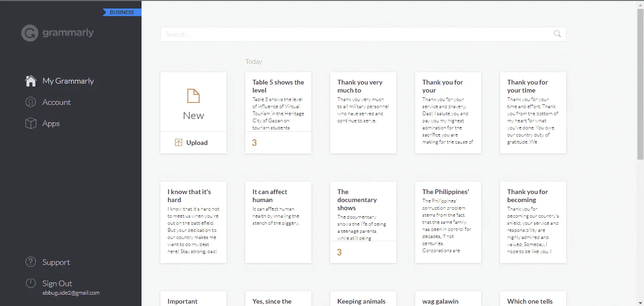Open the 'I know that it's hard' document

pos(193,222)
